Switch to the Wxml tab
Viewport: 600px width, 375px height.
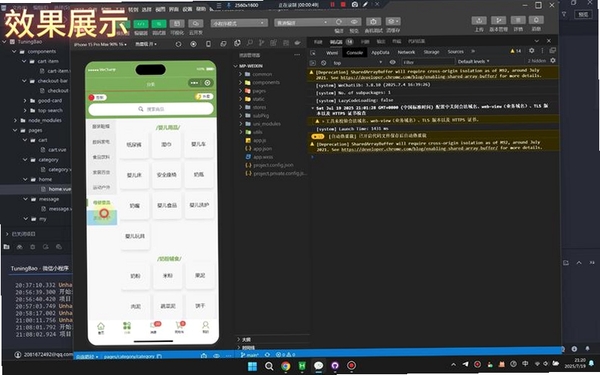click(x=332, y=53)
